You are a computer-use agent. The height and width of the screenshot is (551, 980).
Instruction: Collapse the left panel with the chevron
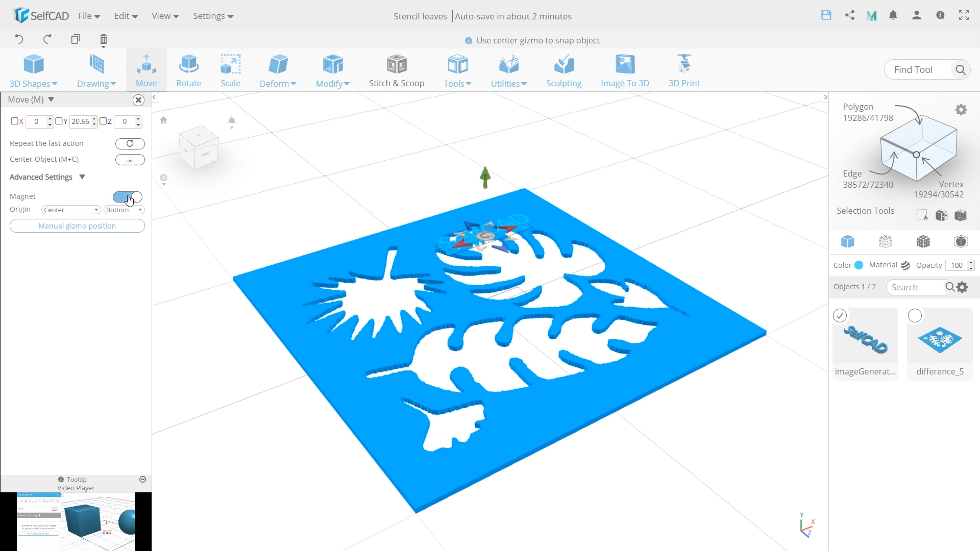point(155,97)
